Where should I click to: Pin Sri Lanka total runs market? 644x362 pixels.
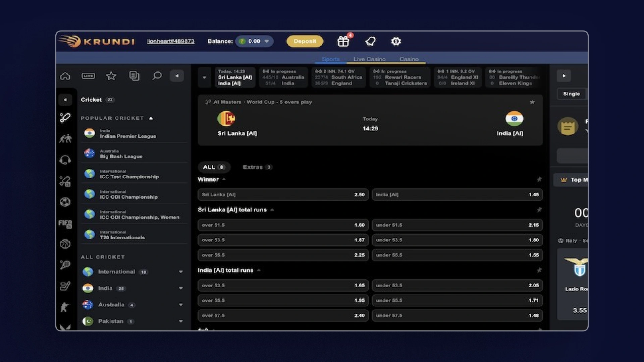click(x=539, y=210)
